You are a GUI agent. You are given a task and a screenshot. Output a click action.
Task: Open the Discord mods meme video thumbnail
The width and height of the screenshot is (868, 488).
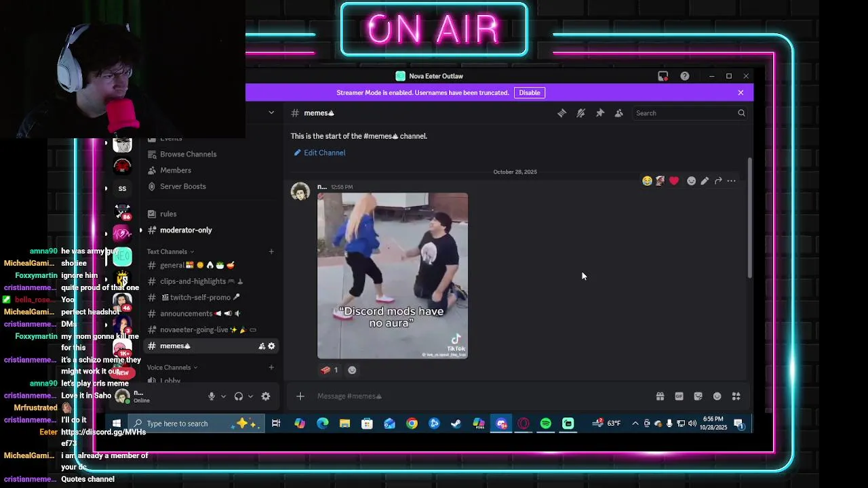click(x=393, y=276)
